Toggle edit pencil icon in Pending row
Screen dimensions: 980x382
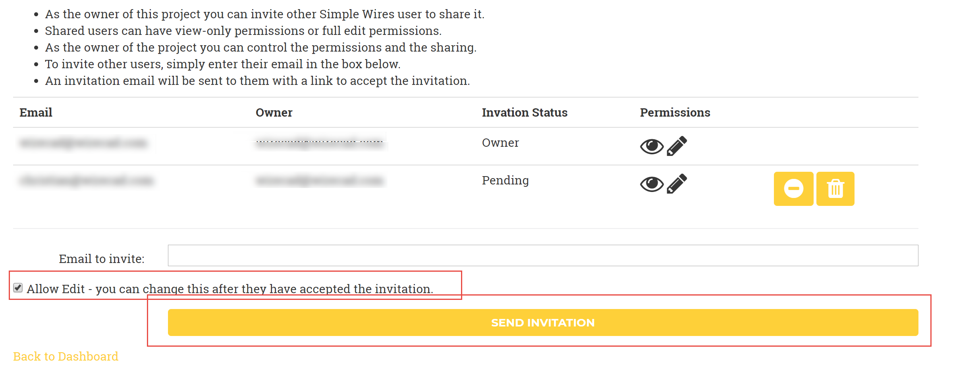tap(677, 184)
